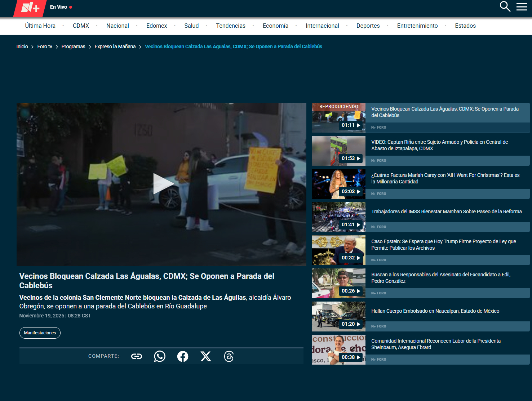The image size is (532, 401).
Task: Open the search magnifier icon
Action: coord(505,6)
